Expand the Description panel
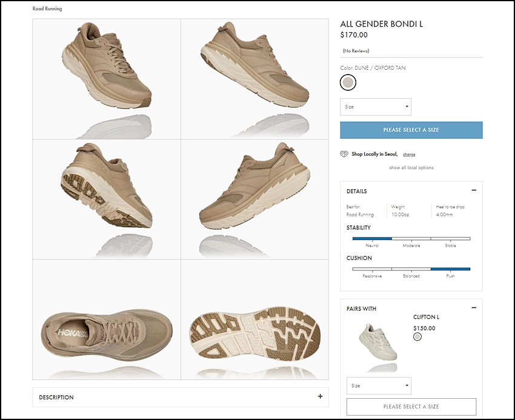The height and width of the screenshot is (420, 515). [180, 397]
